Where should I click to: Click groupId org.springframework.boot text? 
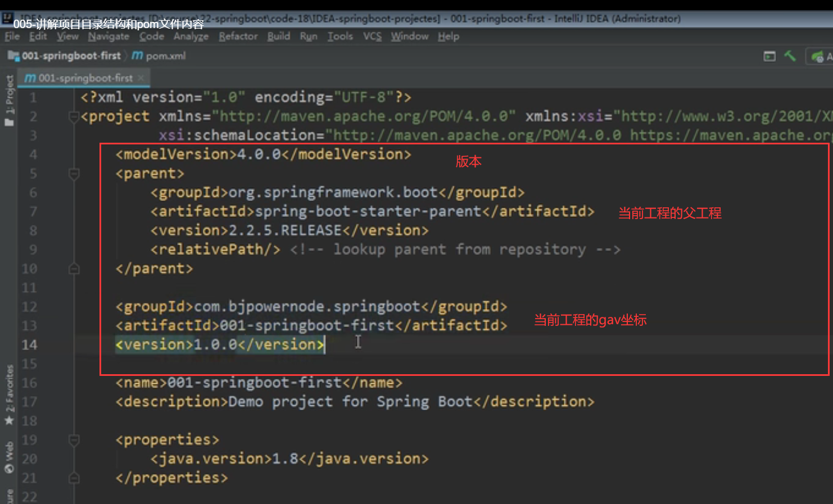tap(337, 193)
